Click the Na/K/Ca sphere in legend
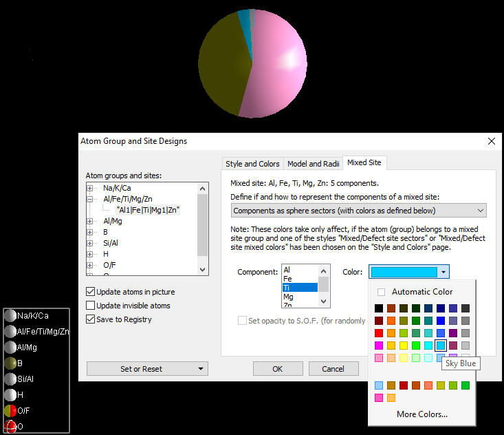The image size is (504, 435). (10, 316)
